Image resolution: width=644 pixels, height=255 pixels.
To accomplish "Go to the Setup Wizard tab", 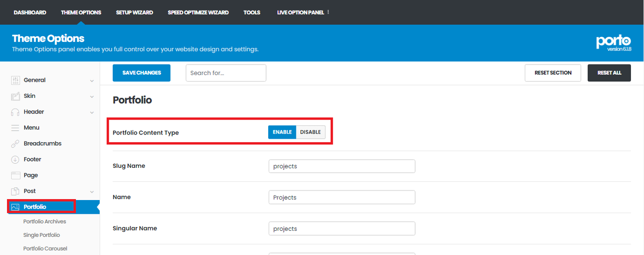I will [134, 13].
